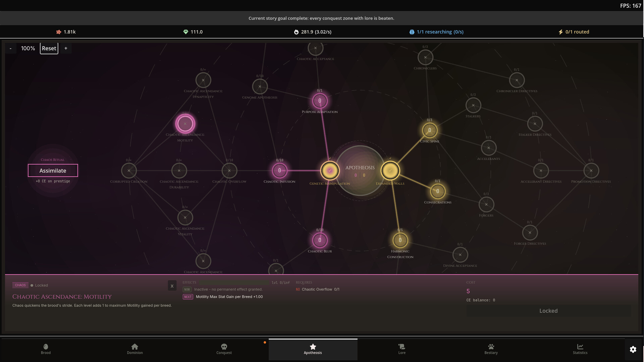Go to the Conquest tab
Image resolution: width=644 pixels, height=362 pixels.
(224, 349)
